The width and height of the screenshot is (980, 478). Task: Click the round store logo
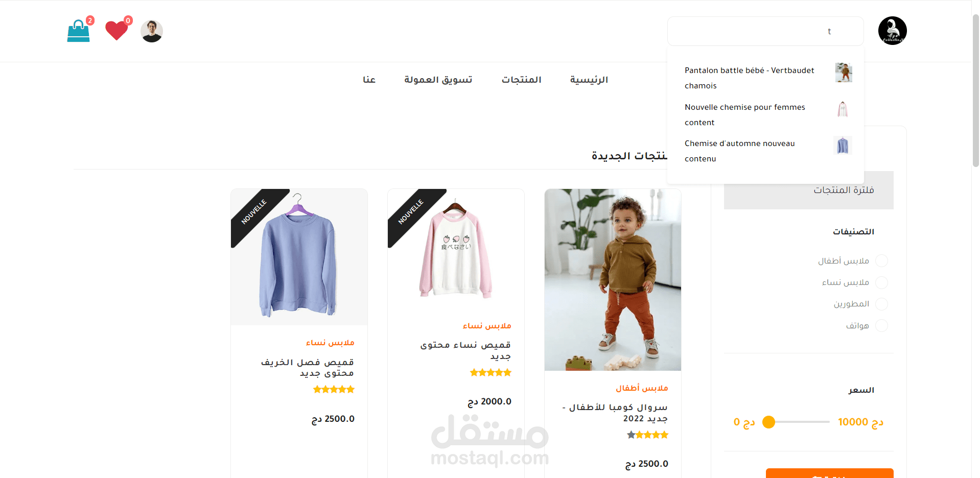pos(892,31)
